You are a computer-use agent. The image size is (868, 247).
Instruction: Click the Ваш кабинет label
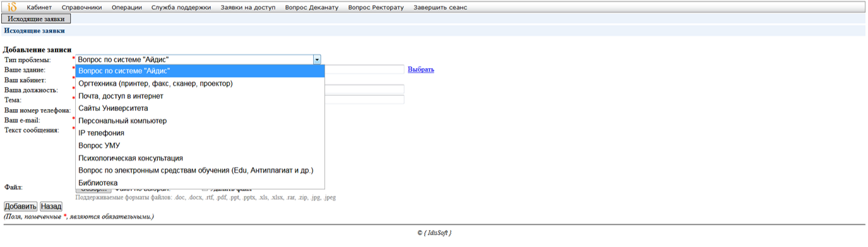click(x=25, y=79)
